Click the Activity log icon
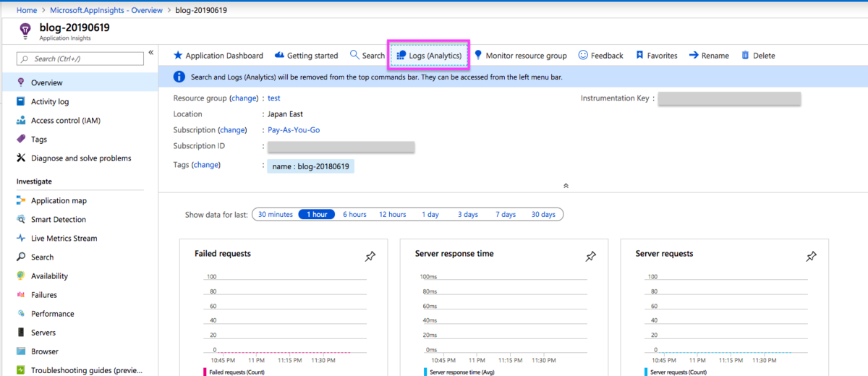Screen dimensions: 868x376 click(21, 101)
